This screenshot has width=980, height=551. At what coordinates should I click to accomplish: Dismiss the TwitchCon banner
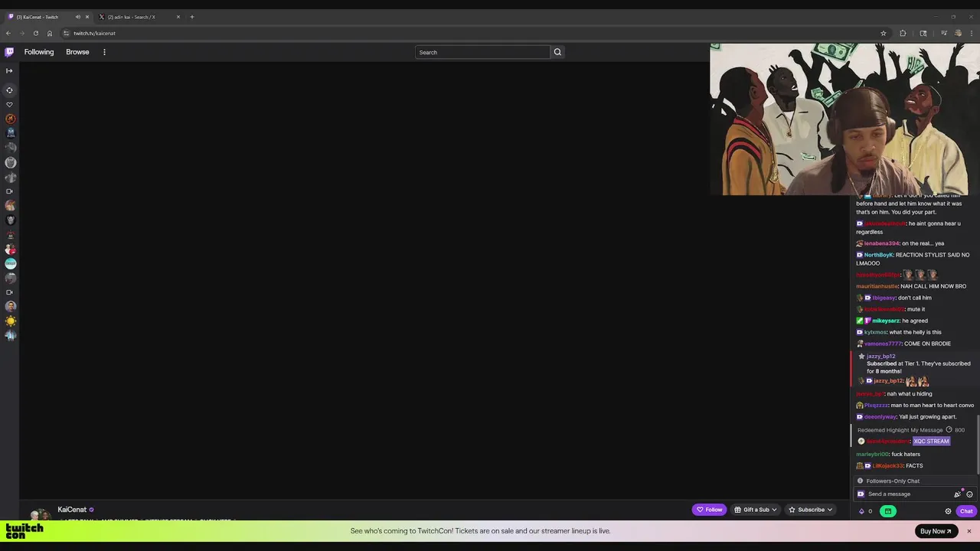tap(969, 531)
